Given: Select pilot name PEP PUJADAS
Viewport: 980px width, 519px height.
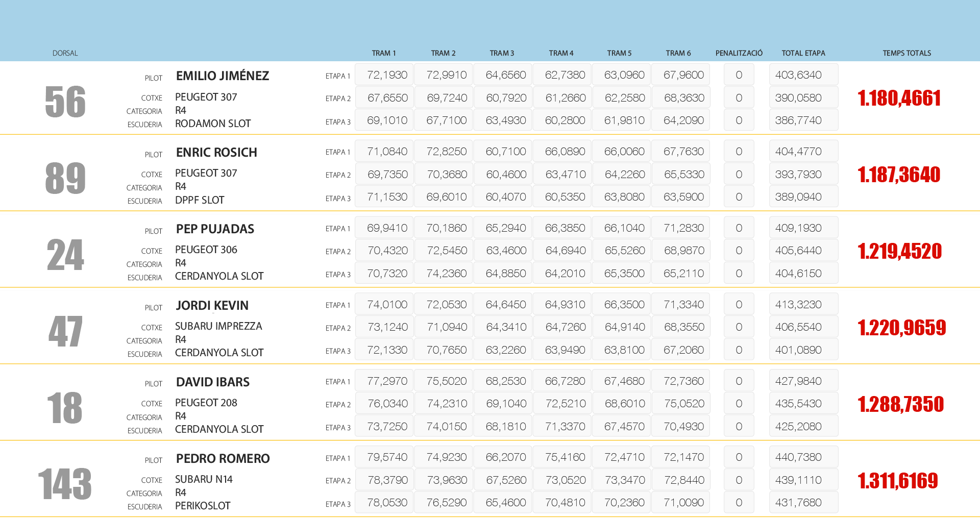Looking at the screenshot, I should click(x=215, y=229).
